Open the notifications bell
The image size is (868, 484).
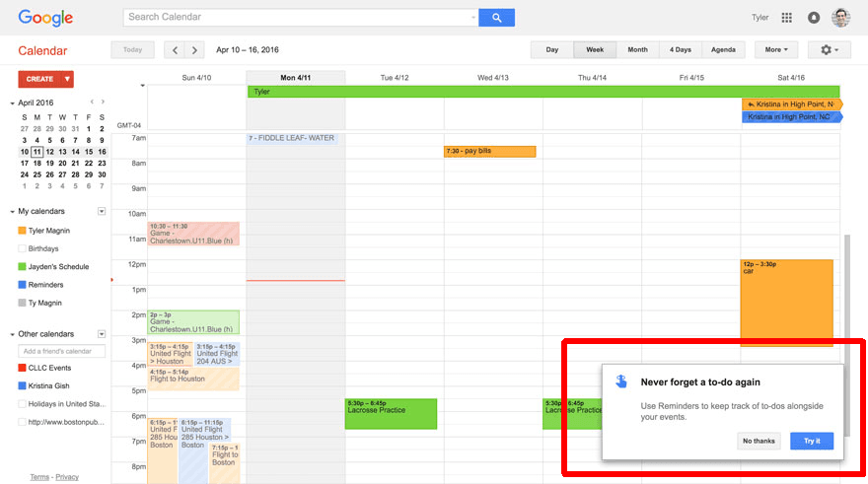tap(814, 18)
